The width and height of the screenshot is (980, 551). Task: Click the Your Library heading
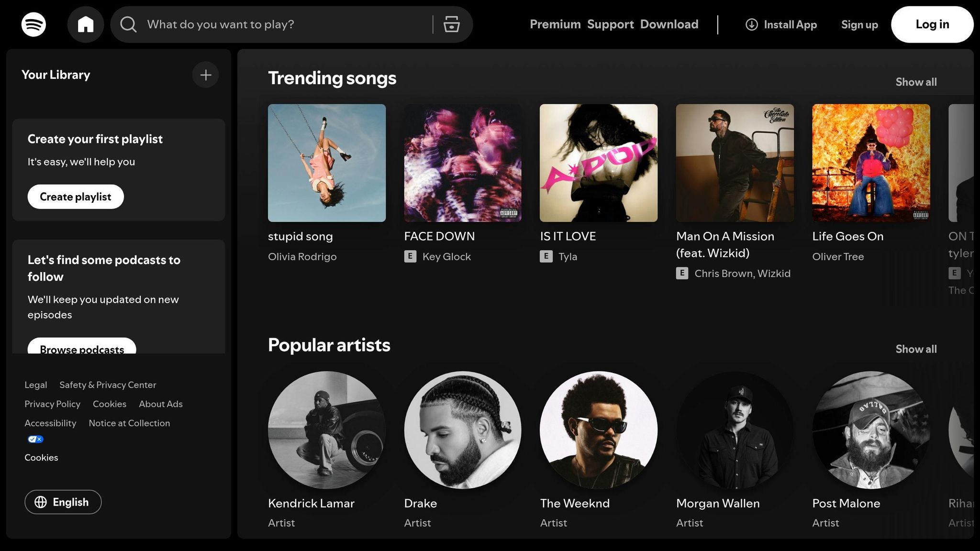click(x=56, y=75)
